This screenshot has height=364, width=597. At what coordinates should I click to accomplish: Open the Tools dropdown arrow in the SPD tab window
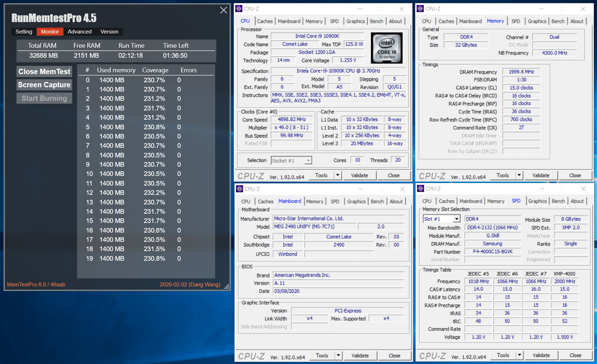tap(520, 355)
